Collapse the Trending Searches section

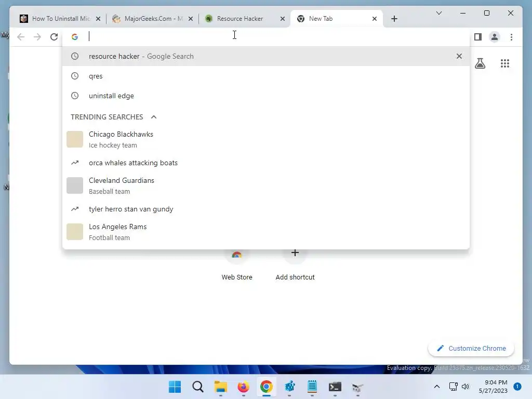(154, 117)
